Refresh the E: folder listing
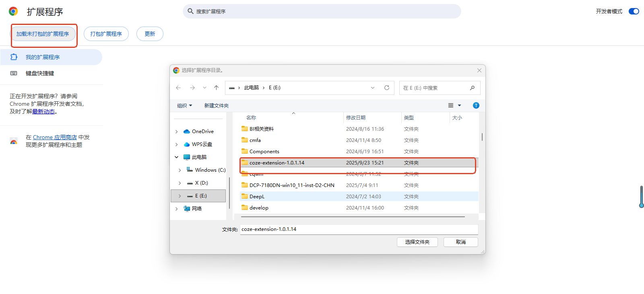Viewport: 644px width, 294px height. 387,88
